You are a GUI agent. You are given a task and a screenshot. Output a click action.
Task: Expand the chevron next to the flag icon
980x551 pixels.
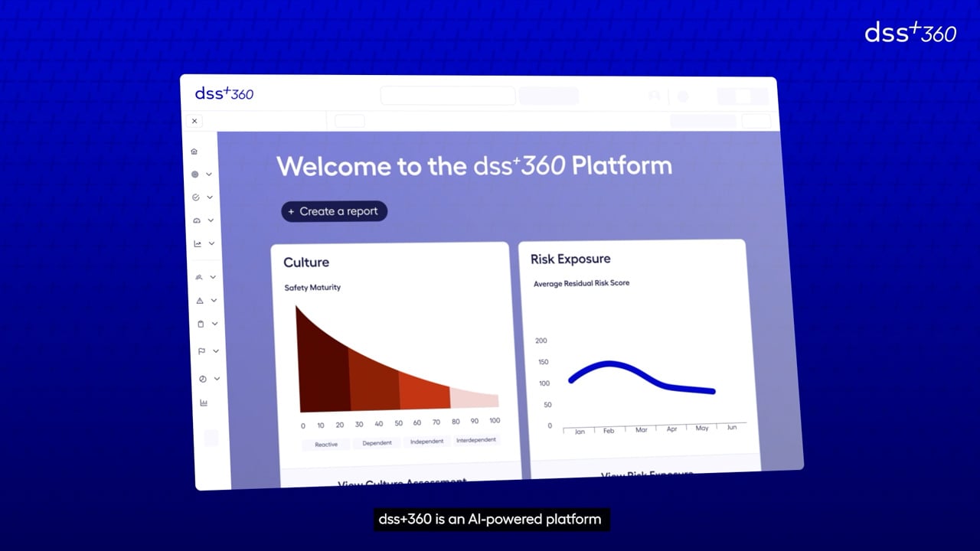(x=216, y=351)
